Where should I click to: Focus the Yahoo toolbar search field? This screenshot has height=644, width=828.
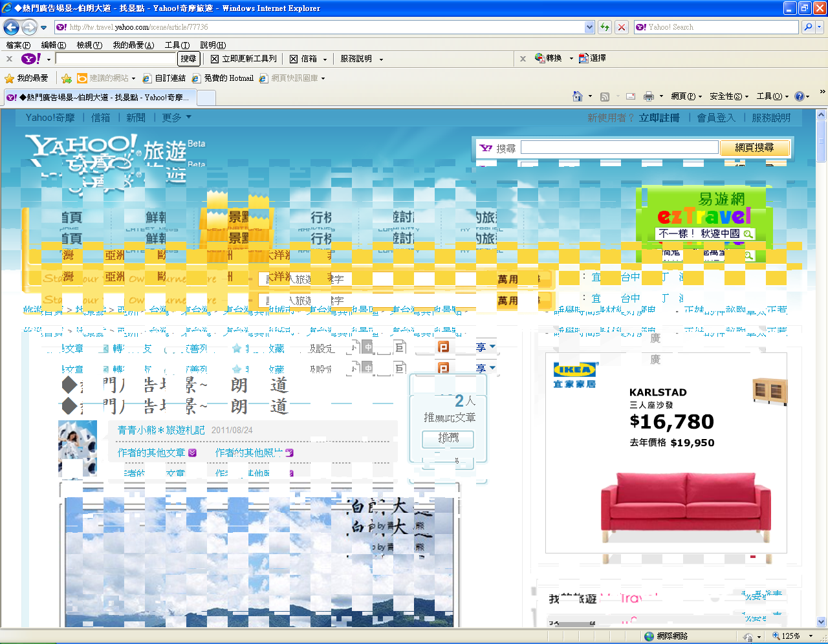116,59
